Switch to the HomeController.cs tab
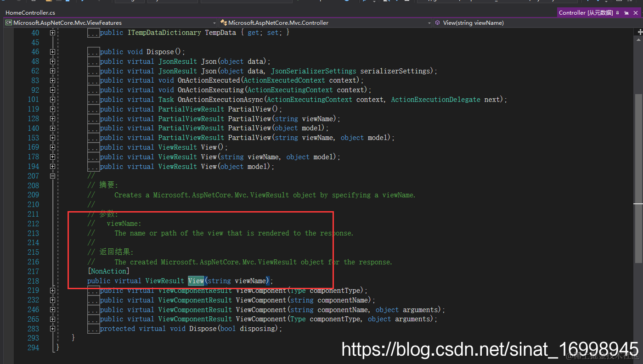643x364 pixels. click(x=30, y=13)
